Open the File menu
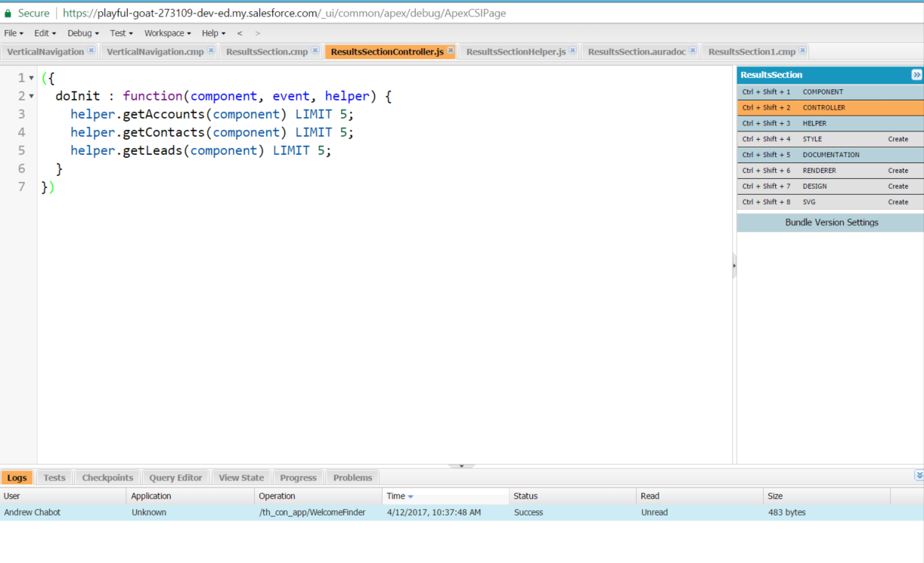This screenshot has height=563, width=924. [x=12, y=32]
